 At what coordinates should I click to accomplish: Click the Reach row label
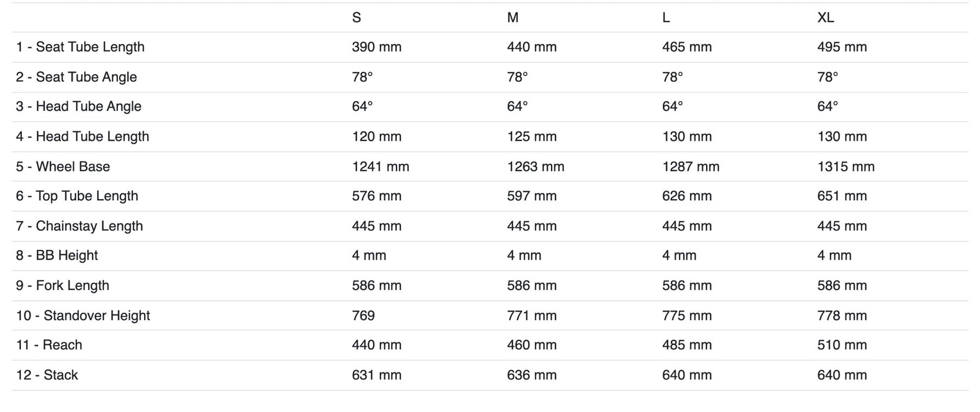(49, 345)
